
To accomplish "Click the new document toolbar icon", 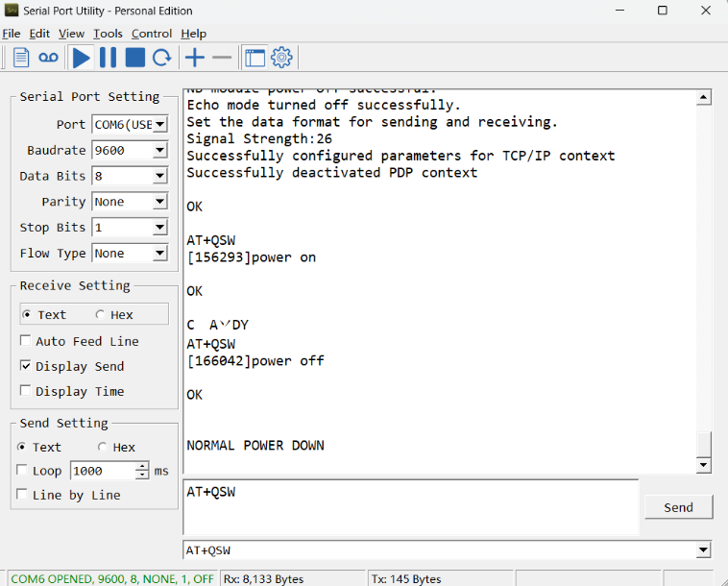I will 21,58.
